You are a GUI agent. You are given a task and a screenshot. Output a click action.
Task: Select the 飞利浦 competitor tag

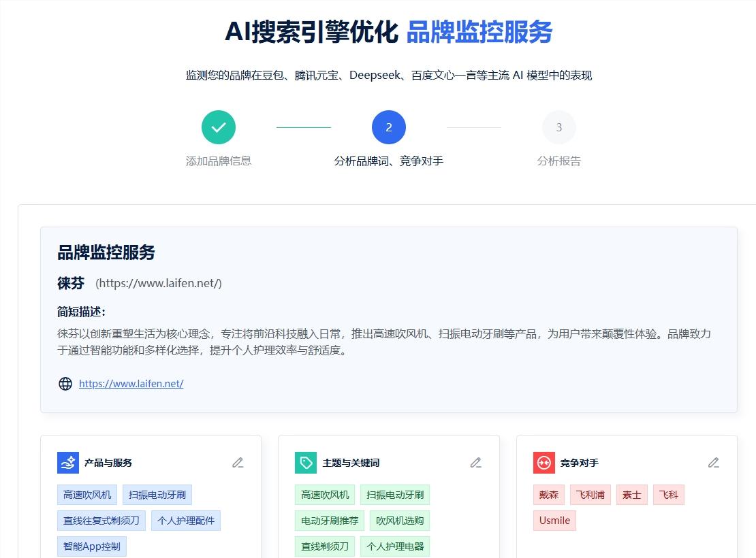click(x=590, y=495)
